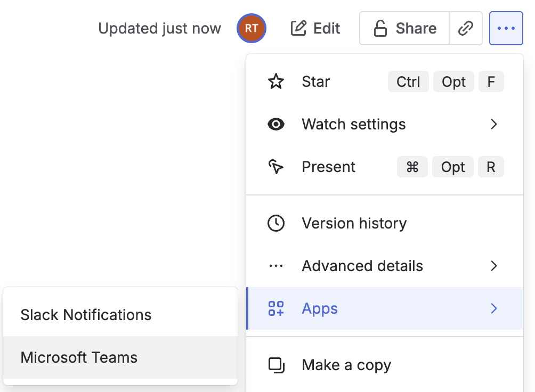Click the Present cursor icon
Image resolution: width=535 pixels, height=392 pixels.
pos(275,167)
